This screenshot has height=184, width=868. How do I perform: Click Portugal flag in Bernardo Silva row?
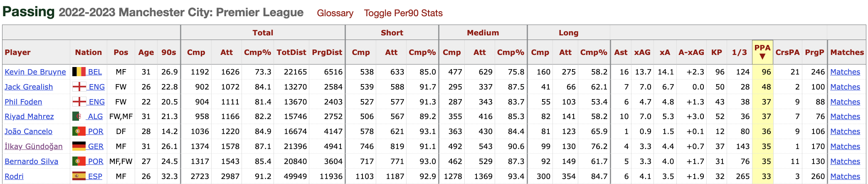coord(79,161)
